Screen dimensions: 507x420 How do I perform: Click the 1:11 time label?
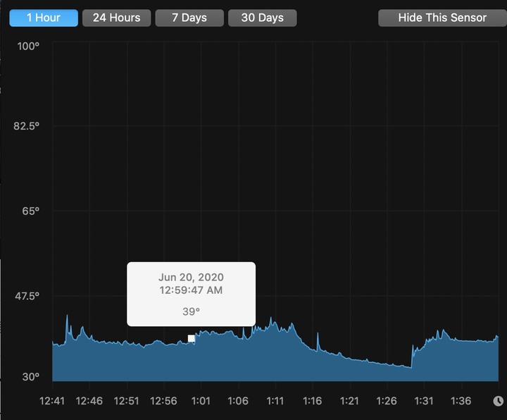[x=275, y=401]
